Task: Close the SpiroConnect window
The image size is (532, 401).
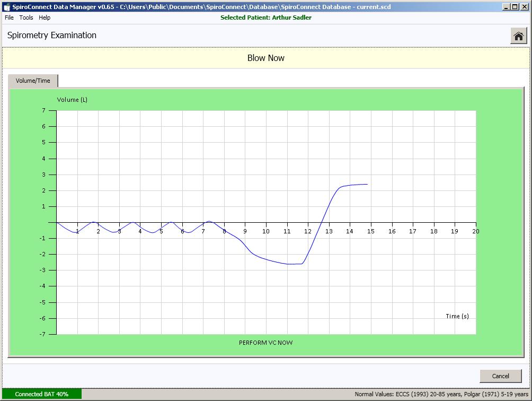Action: click(x=524, y=7)
